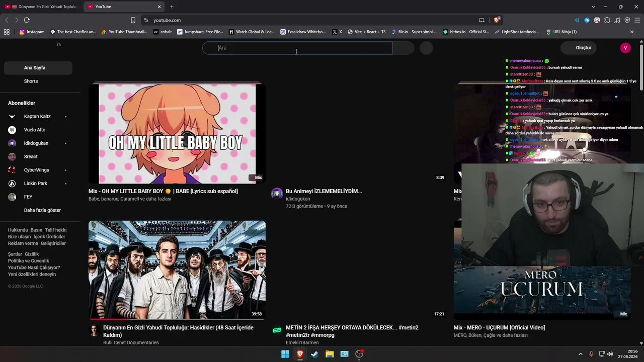Open the Instagram bookmark
The height and width of the screenshot is (362, 644).
click(x=32, y=32)
